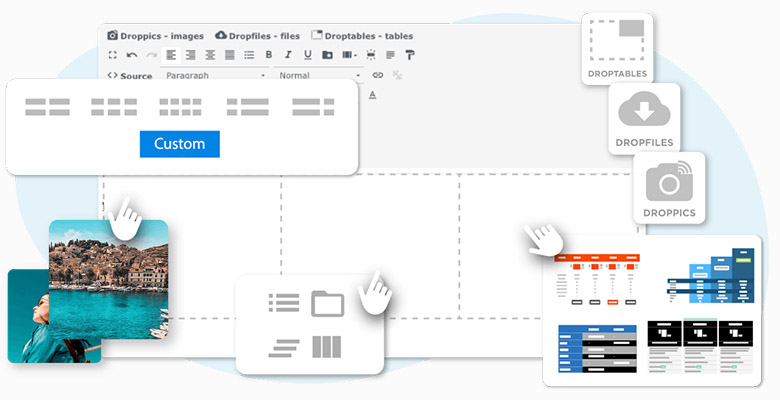Toggle fullscreen editor mode icon
Image resolution: width=780 pixels, height=400 pixels.
coord(113,55)
